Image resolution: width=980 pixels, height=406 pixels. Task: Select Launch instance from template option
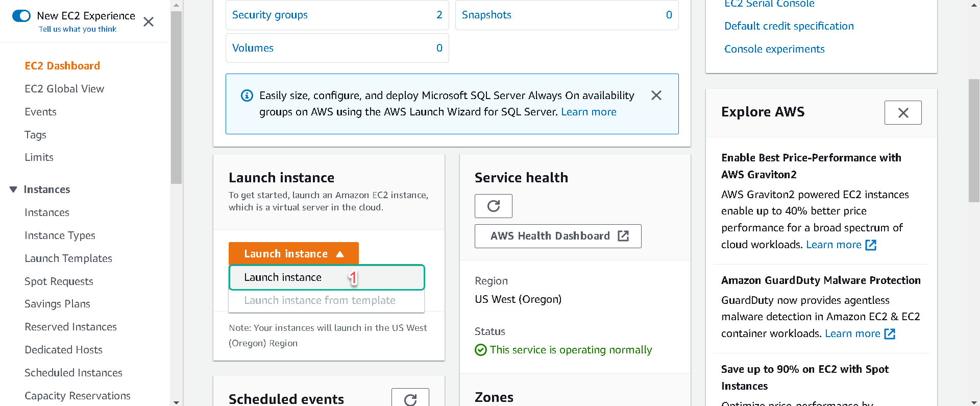tap(327, 300)
